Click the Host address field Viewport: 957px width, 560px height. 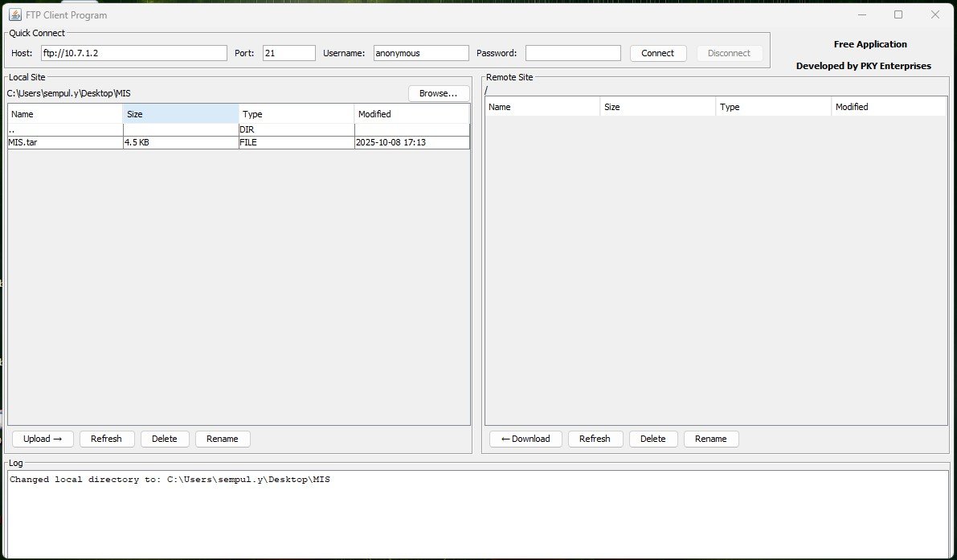[x=133, y=53]
